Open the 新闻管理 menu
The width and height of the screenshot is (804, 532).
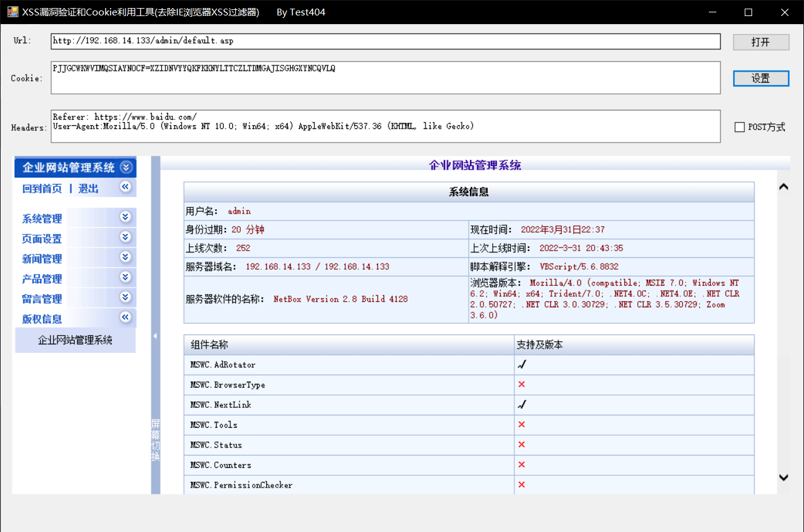tap(42, 259)
